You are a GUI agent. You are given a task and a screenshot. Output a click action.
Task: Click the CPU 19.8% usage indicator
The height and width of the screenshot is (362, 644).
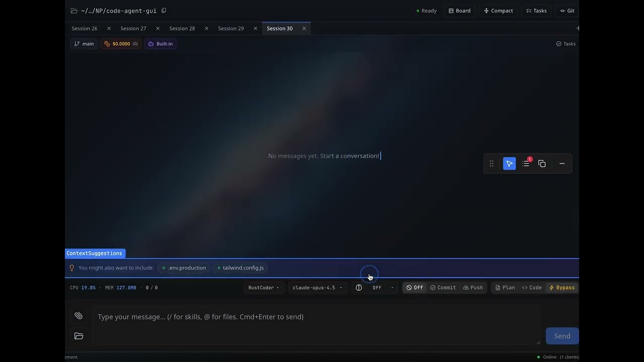[x=83, y=288]
